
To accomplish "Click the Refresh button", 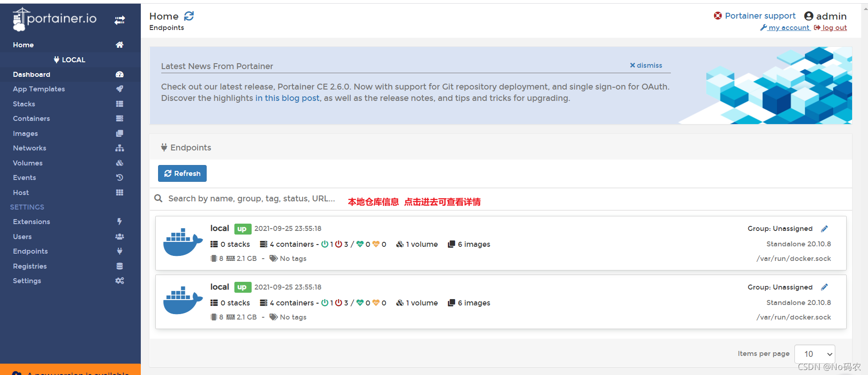I will pos(182,173).
